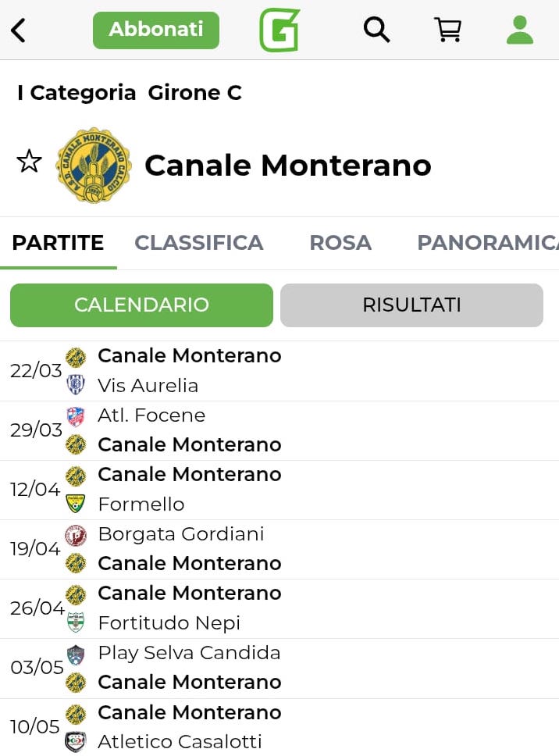Screen dimensions: 559x756
Task: Click the Formello team badge
Action: click(76, 504)
